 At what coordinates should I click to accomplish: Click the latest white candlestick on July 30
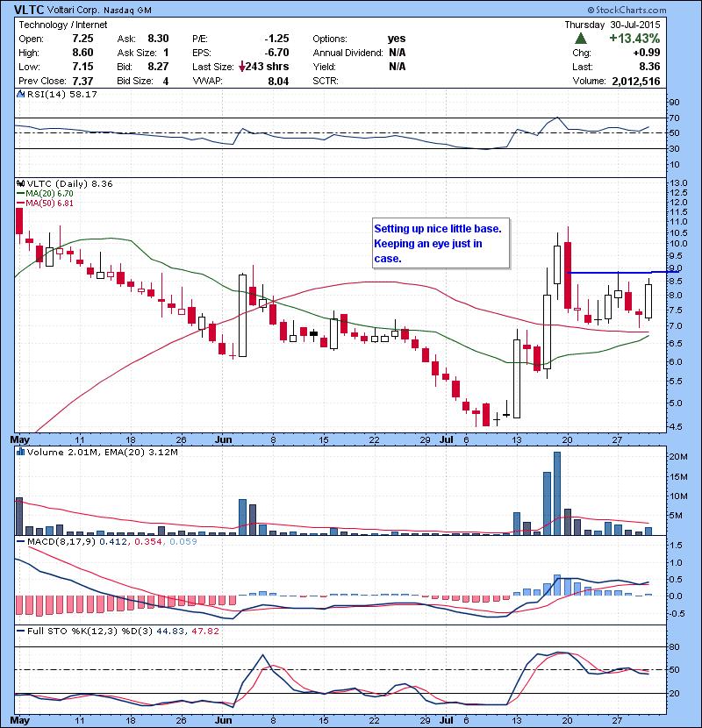point(648,300)
